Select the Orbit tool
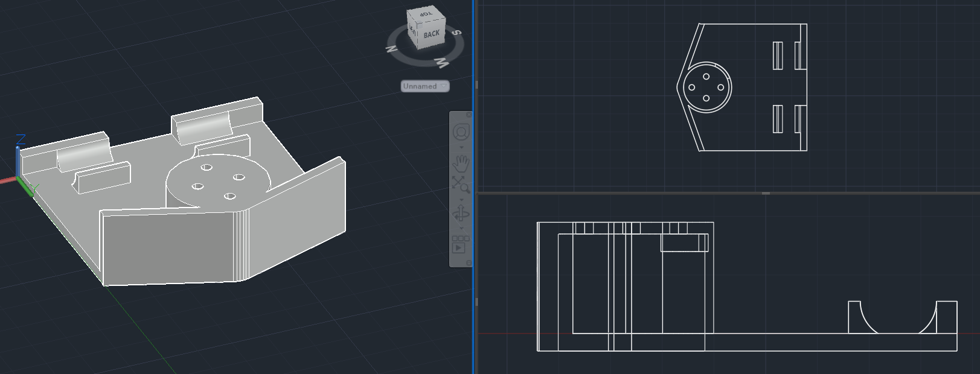This screenshot has height=374, width=980. (461, 214)
